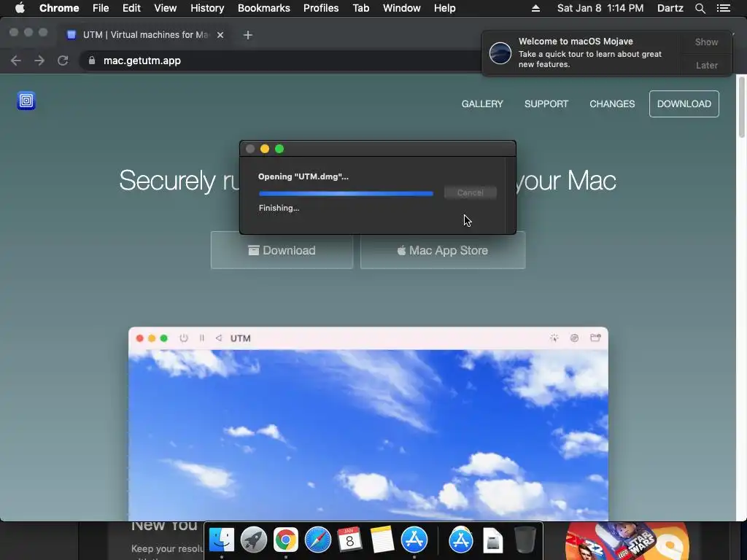Open a new tab with the plus icon
This screenshot has height=560, width=747.
coord(248,35)
